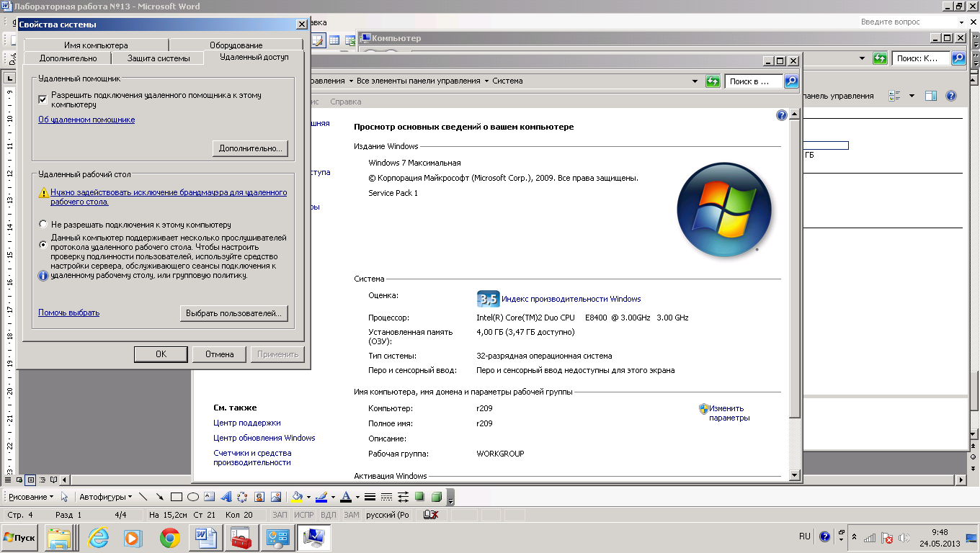Open Dash Style options
The image size is (980, 553).
click(x=386, y=497)
